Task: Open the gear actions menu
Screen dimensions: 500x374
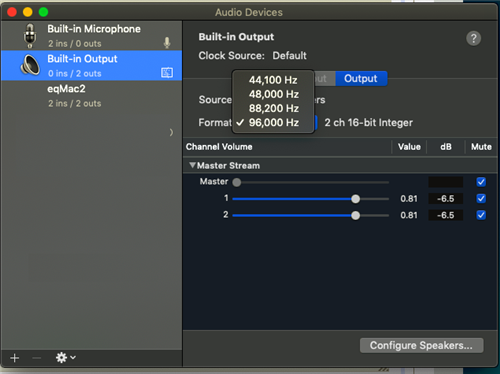Action: [x=65, y=358]
